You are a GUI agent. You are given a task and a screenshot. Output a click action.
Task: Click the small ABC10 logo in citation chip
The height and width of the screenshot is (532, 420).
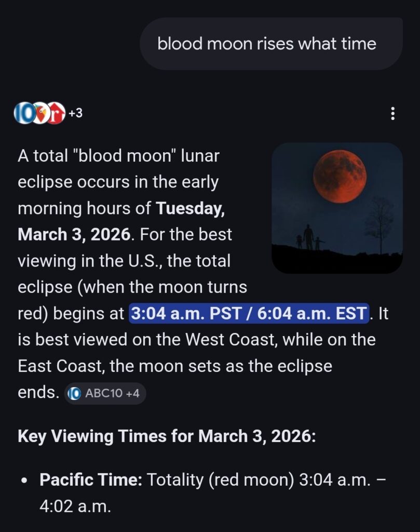[x=75, y=393]
